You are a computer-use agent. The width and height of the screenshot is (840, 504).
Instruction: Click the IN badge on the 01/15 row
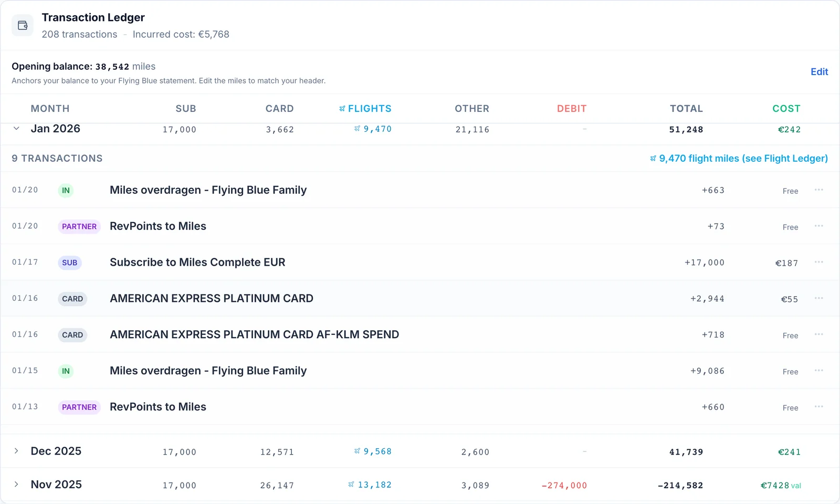pyautogui.click(x=66, y=371)
